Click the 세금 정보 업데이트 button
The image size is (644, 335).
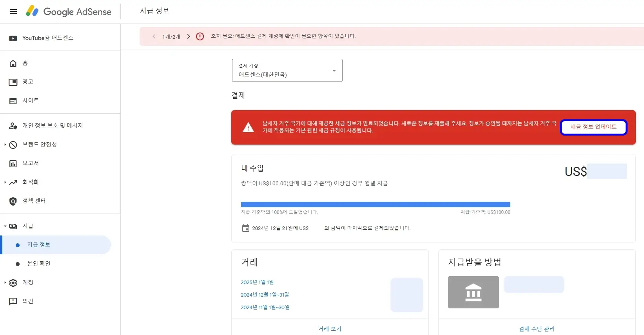pos(593,127)
